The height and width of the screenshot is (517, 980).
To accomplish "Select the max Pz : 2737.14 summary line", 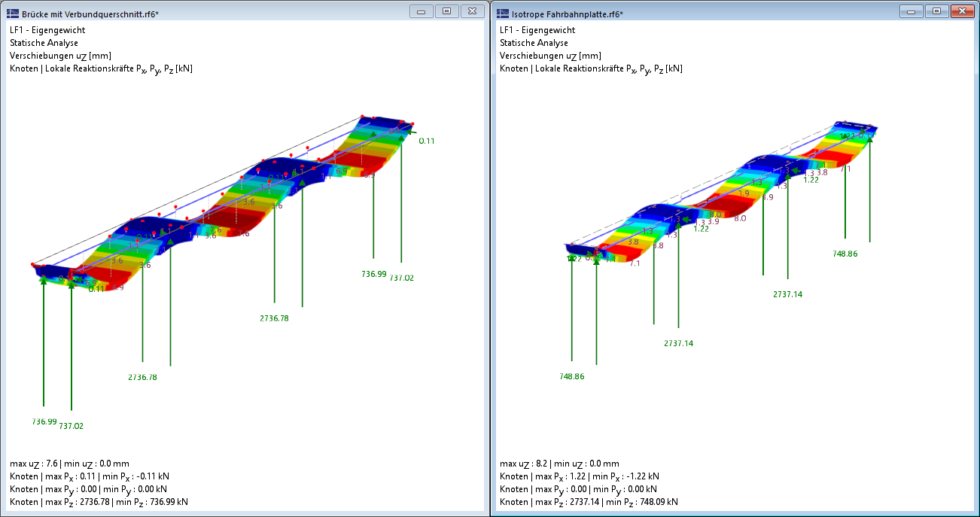I will point(589,502).
